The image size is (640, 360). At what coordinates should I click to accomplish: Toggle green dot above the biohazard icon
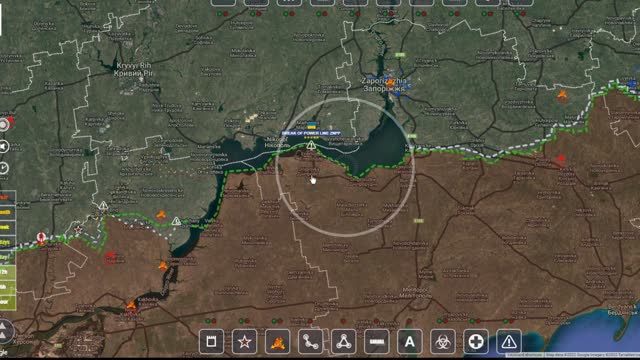pyautogui.click(x=440, y=321)
